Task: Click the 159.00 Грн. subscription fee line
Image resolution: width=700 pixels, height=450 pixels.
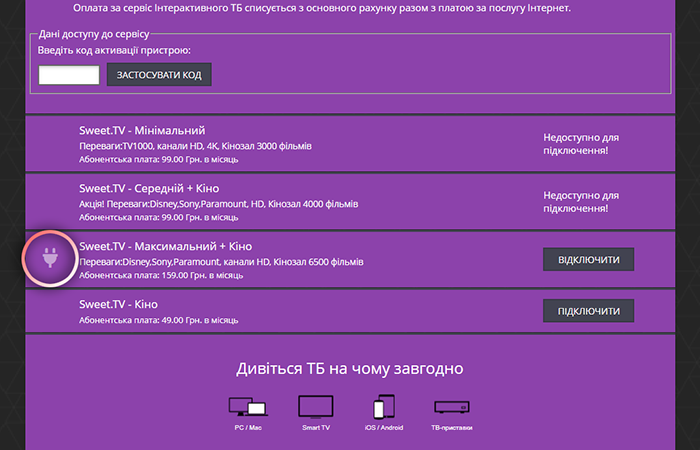Action: click(x=161, y=275)
